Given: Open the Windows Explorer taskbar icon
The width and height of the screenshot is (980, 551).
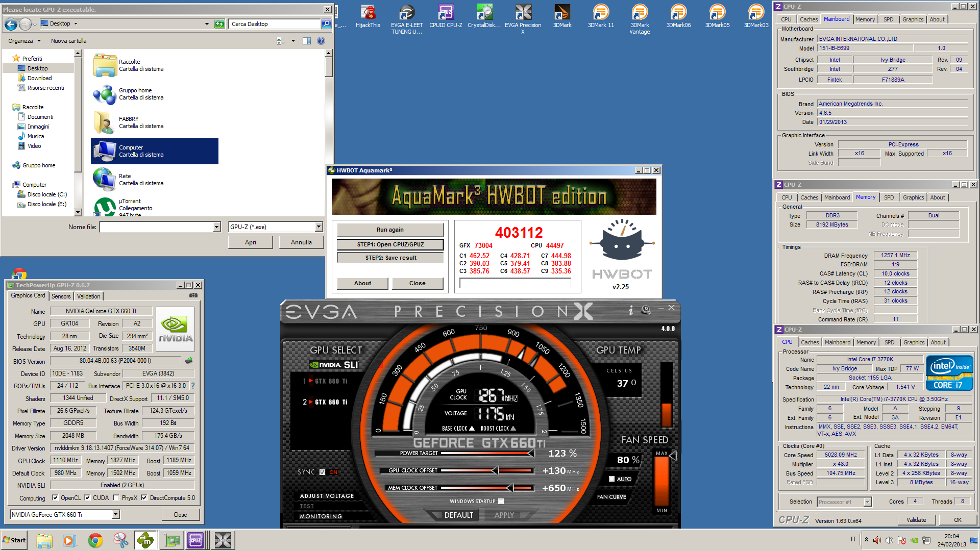Looking at the screenshot, I should [x=44, y=540].
